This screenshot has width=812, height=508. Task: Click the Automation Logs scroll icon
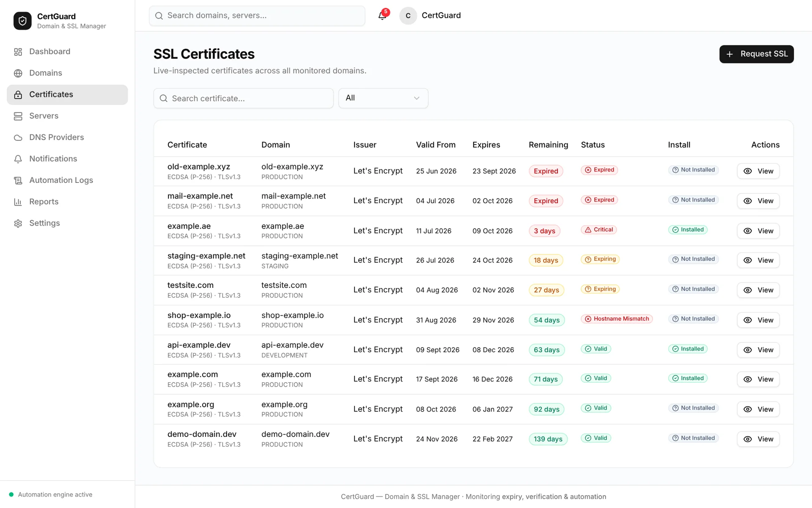point(18,180)
